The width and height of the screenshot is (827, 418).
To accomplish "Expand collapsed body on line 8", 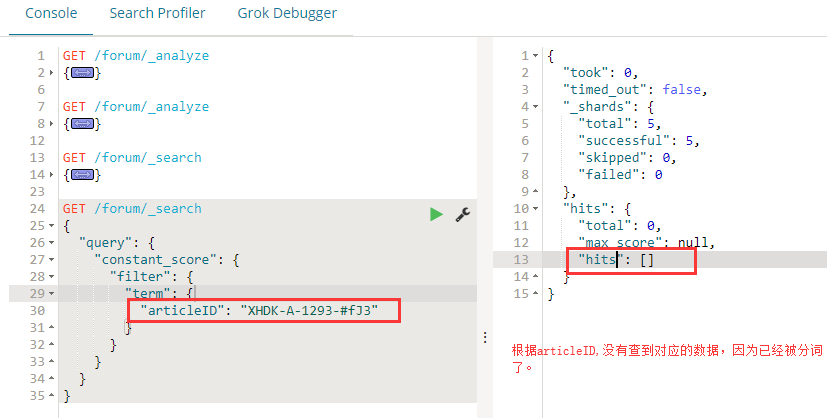I will 51,124.
